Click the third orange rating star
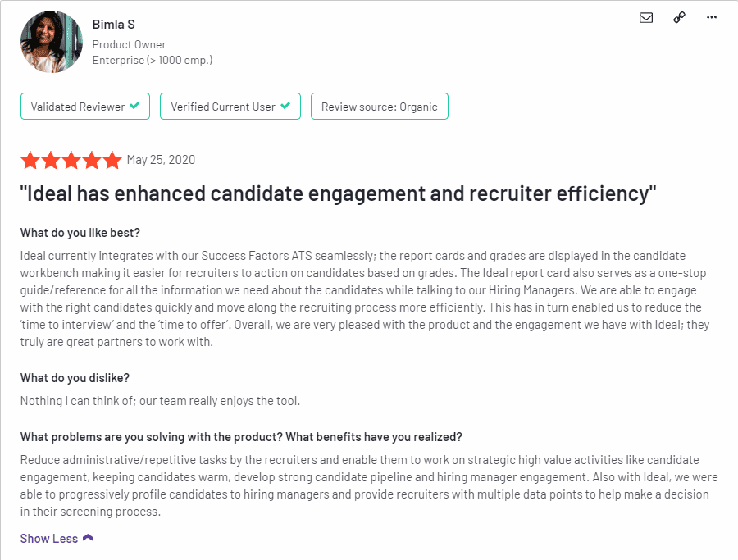This screenshot has height=560, width=738. pos(71,160)
